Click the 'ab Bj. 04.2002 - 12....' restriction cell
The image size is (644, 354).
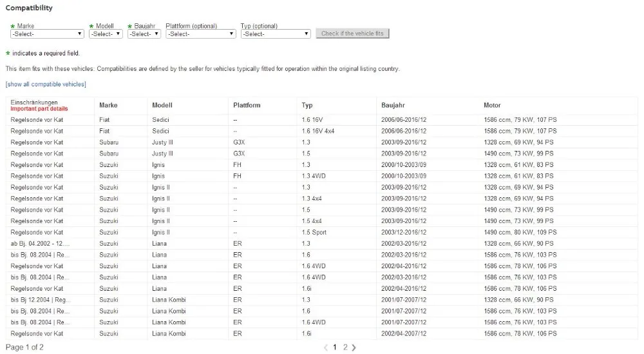pyautogui.click(x=40, y=243)
